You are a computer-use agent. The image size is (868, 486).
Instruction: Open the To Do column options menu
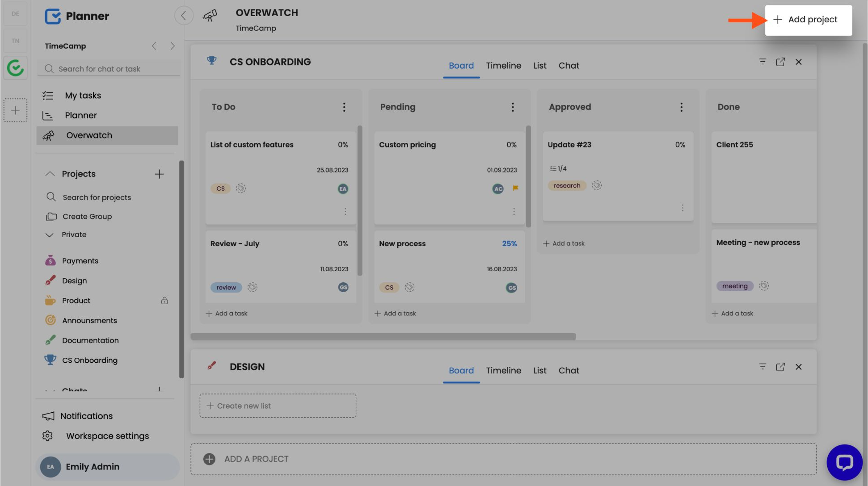344,107
